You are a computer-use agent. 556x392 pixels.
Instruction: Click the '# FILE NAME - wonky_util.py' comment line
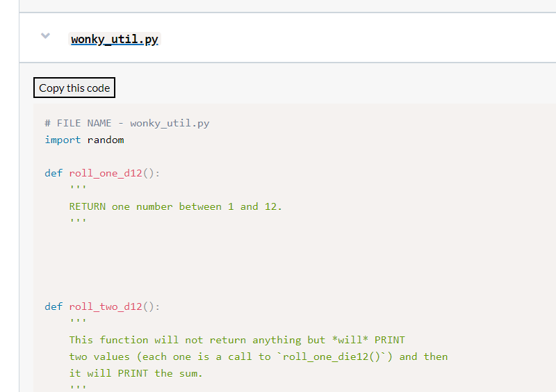click(x=127, y=123)
